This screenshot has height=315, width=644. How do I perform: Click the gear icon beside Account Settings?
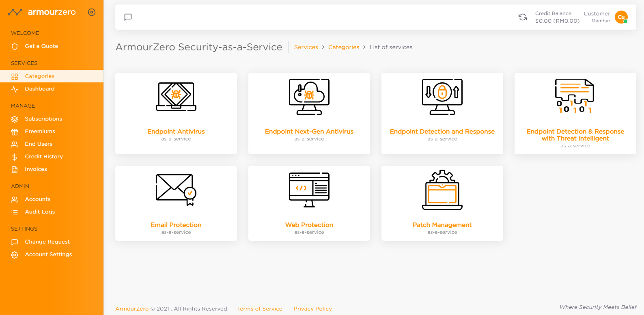[15, 255]
